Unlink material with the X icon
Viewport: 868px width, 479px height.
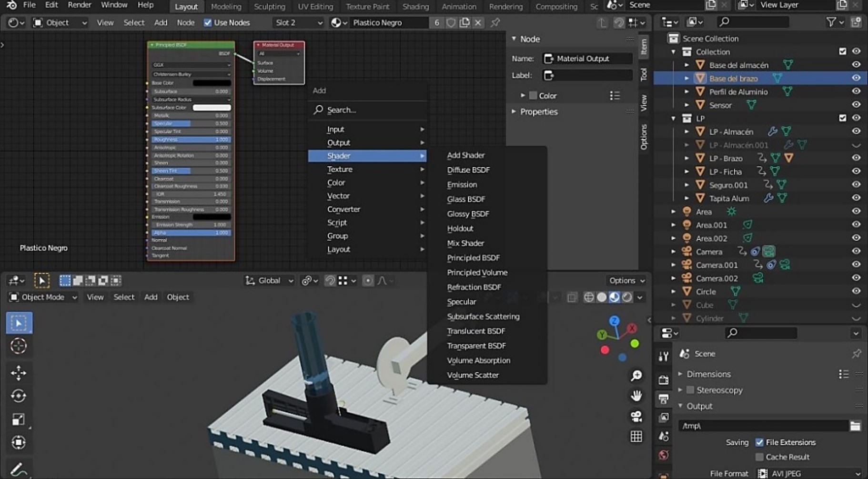pyautogui.click(x=478, y=22)
